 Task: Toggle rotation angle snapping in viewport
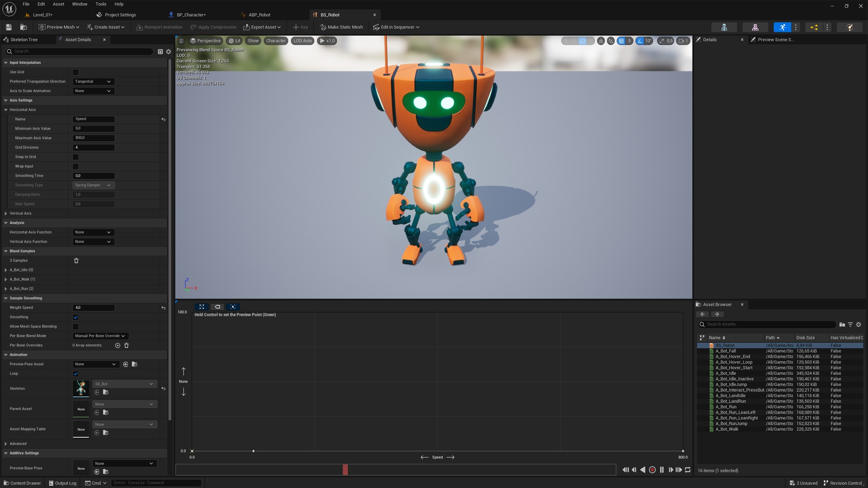pos(640,41)
